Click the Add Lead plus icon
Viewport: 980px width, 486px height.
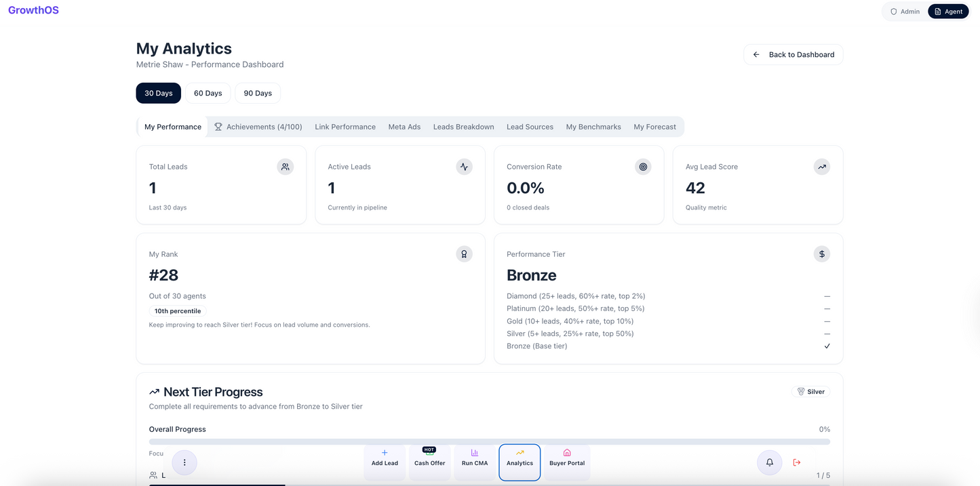(385, 453)
